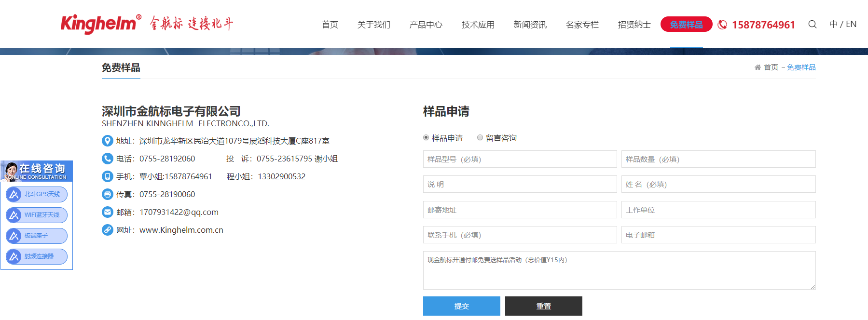The height and width of the screenshot is (320, 868).
Task: Click the blue email envelope icon
Action: click(x=107, y=212)
